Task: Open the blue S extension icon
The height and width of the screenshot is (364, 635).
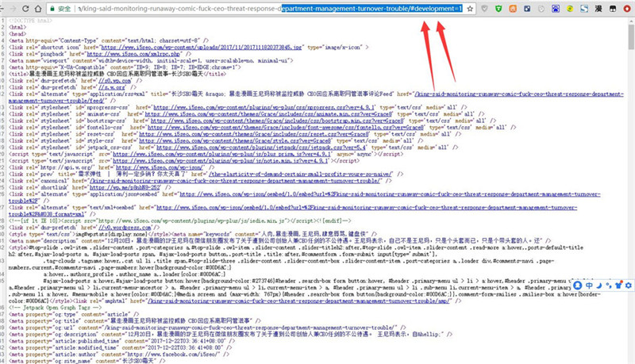Action: pyautogui.click(x=584, y=9)
